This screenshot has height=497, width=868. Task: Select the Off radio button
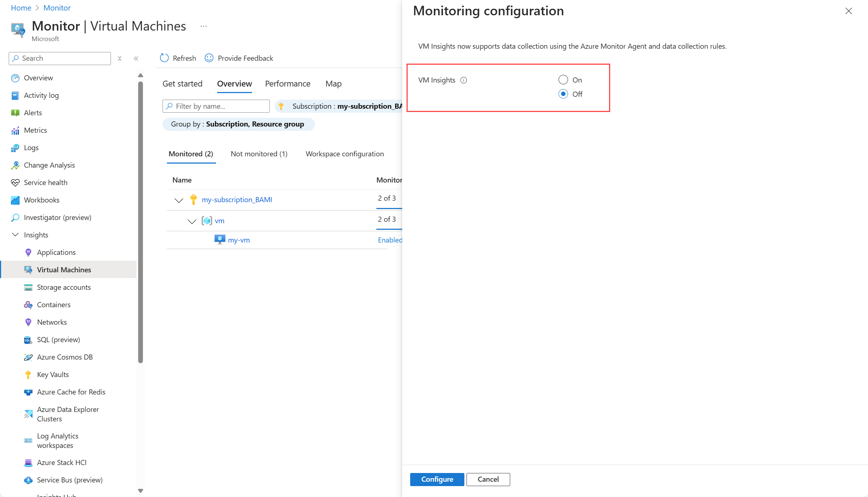coord(563,94)
